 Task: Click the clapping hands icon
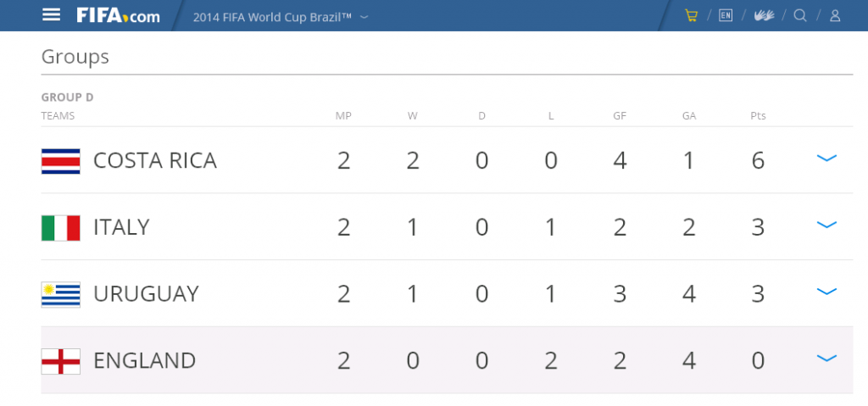pos(764,15)
